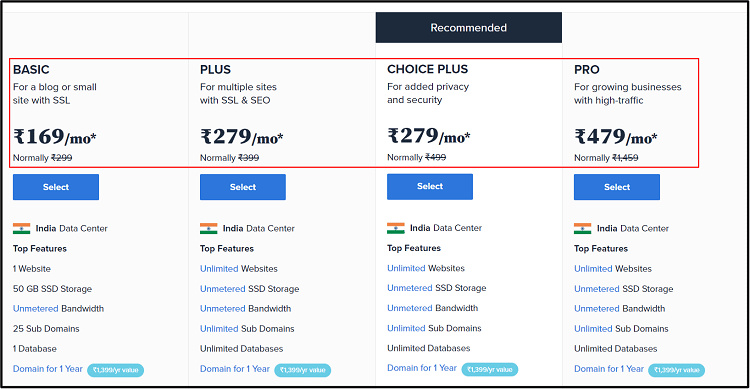Viewport: 750px width, 389px height.
Task: Click the India flag icon under PRO plan
Action: tap(583, 228)
